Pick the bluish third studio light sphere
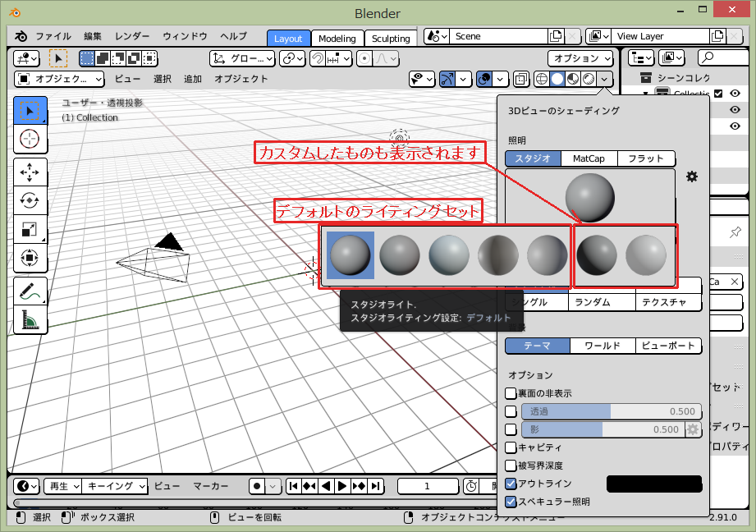The height and width of the screenshot is (532, 756). click(449, 255)
